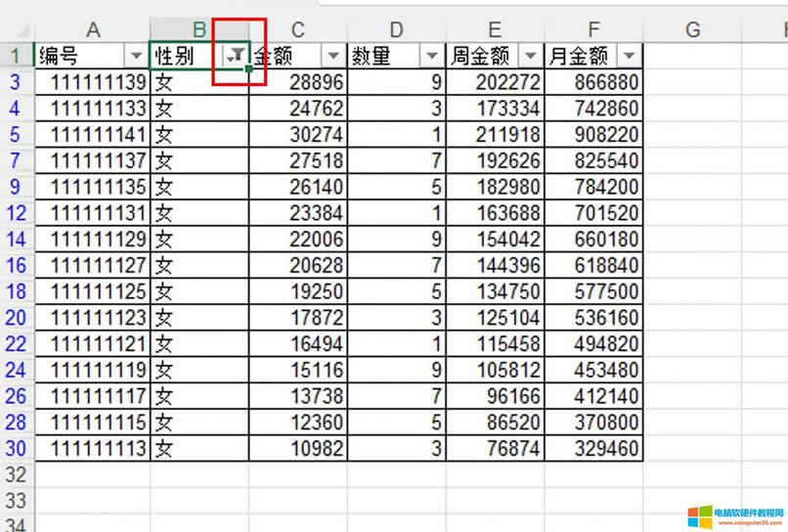This screenshot has height=532, width=788.
Task: Select row 30 header
Action: click(x=16, y=448)
